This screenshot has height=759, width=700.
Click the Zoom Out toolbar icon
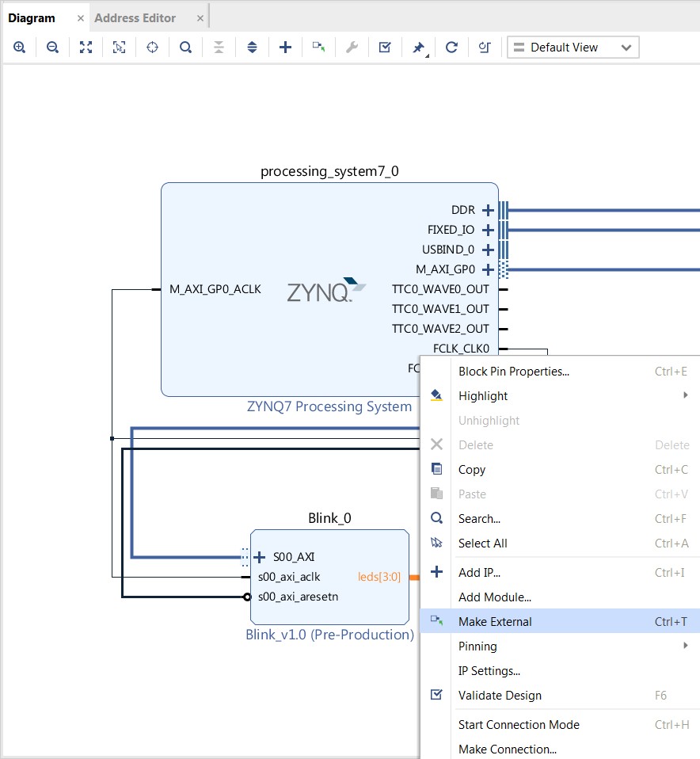(x=52, y=48)
